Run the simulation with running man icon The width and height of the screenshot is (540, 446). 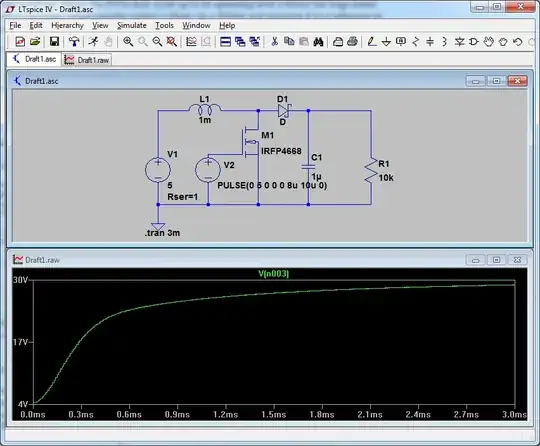93,42
